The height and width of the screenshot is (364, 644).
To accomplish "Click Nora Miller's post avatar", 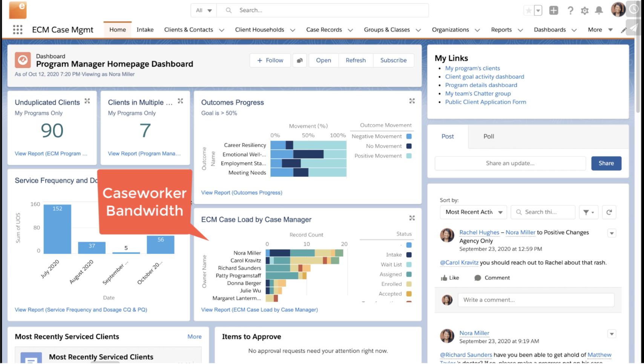I will [x=447, y=336].
